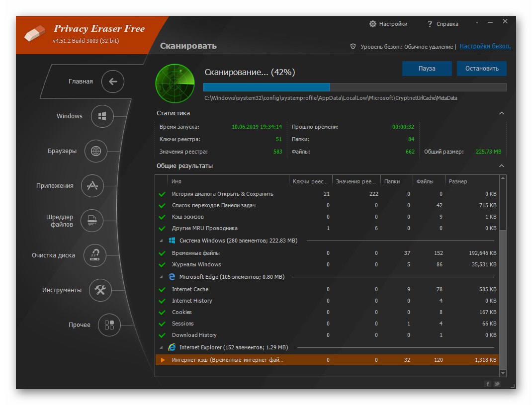Screen dimensions: 532x405
Task: Click the Microsoft Edge group icon
Action: pyautogui.click(x=172, y=277)
